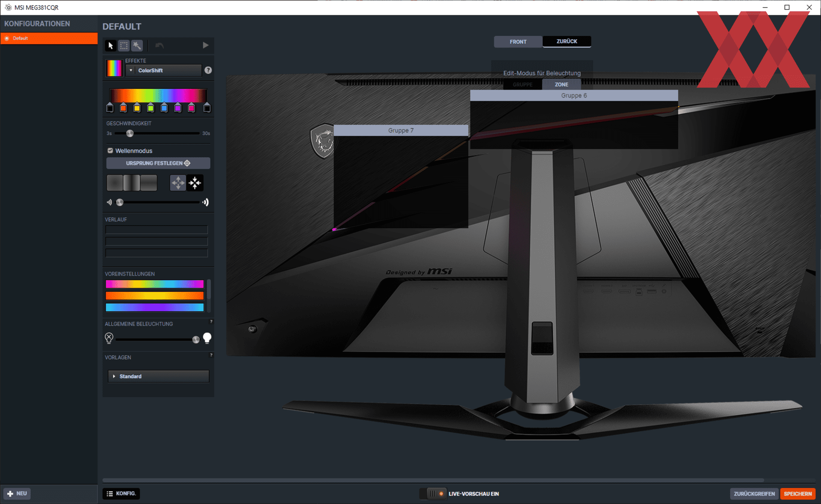This screenshot has width=821, height=504.
Task: Select the yellow gradient stop
Action: [x=137, y=107]
